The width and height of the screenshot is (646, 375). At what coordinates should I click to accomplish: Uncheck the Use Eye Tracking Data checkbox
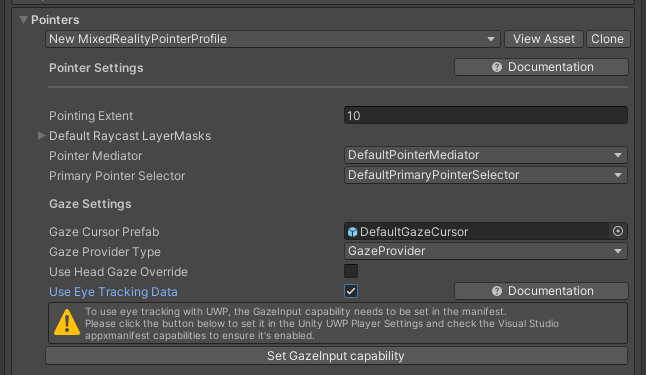coord(351,291)
